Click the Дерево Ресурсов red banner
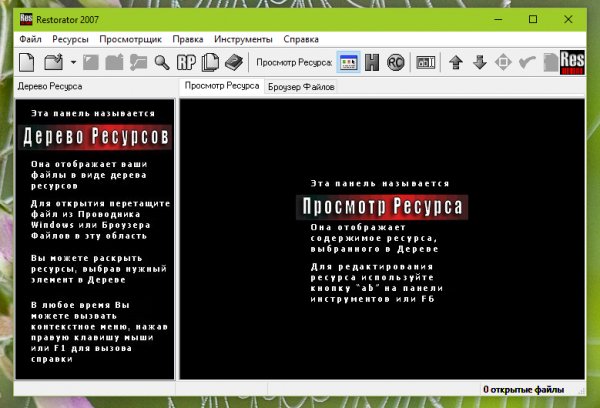This screenshot has height=408, width=600. [95, 137]
